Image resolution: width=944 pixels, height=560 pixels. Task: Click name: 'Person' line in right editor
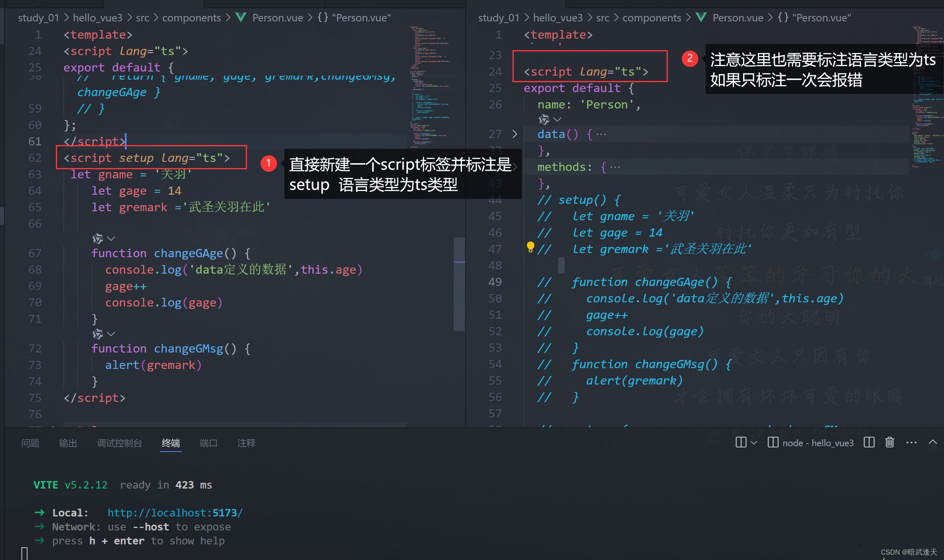coord(589,104)
